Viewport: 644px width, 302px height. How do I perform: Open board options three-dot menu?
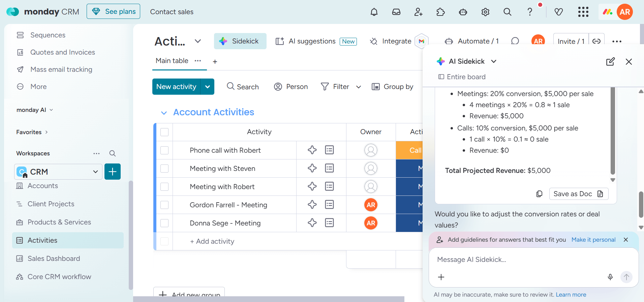pyautogui.click(x=617, y=41)
